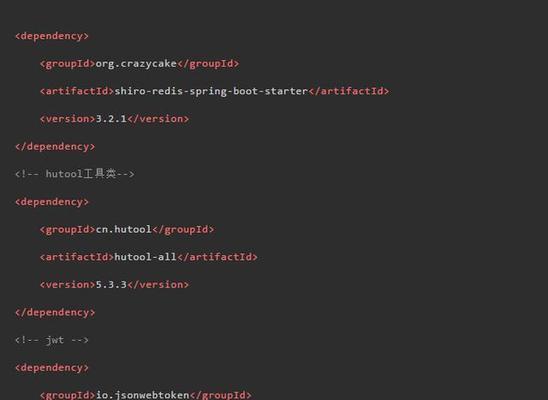Click the second closing dependency tag

coord(55,312)
